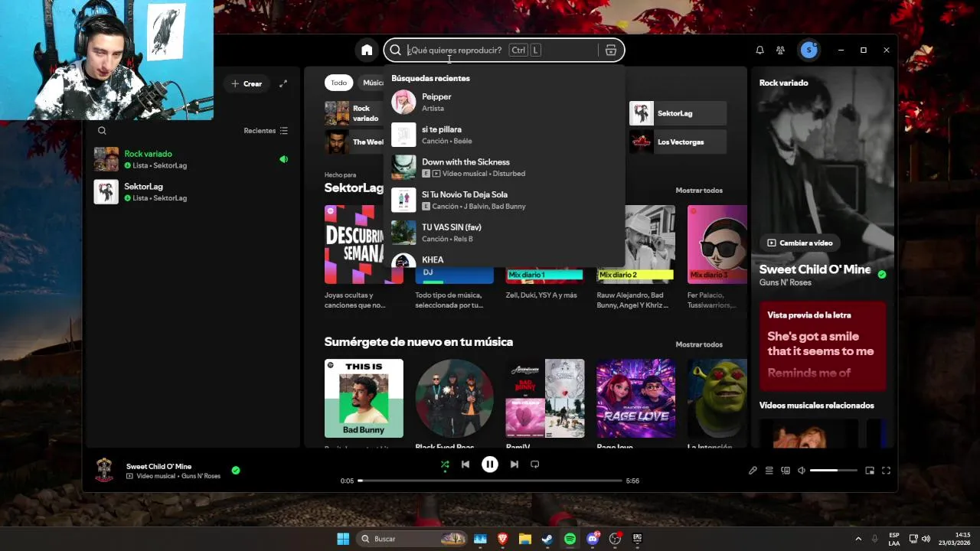Click Crear button in library
The height and width of the screenshot is (551, 980).
coord(247,83)
